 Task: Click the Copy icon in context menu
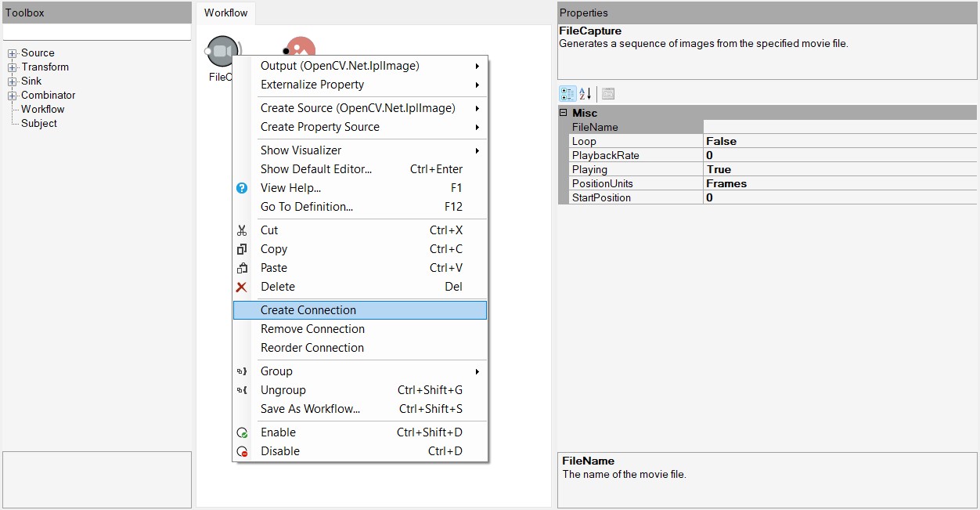tap(242, 249)
